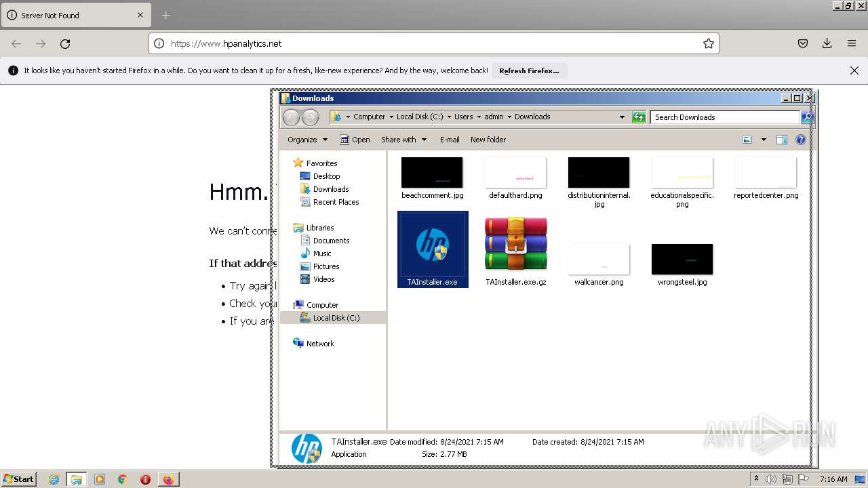Go forward in Firefox
Image resolution: width=868 pixels, height=488 pixels.
[41, 43]
